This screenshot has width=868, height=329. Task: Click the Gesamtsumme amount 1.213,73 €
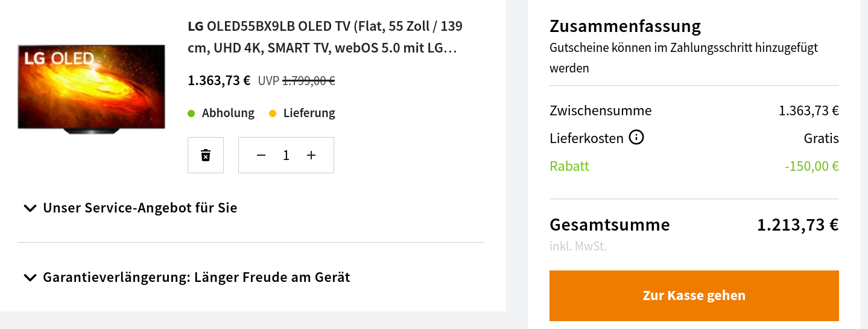pyautogui.click(x=797, y=225)
